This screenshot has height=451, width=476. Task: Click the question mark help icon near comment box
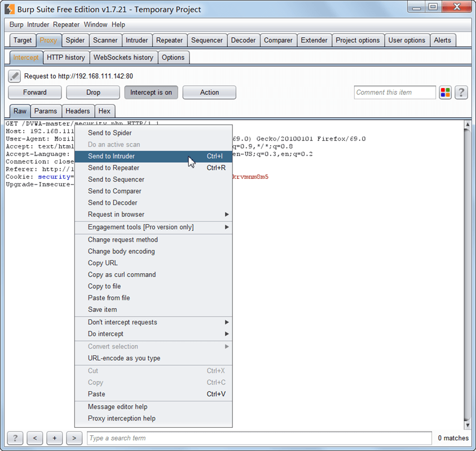click(461, 93)
